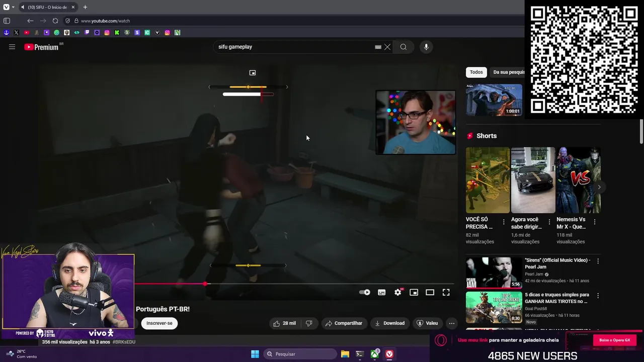Open the terminal app from taskbar
Image resolution: width=644 pixels, height=362 pixels.
click(360, 354)
